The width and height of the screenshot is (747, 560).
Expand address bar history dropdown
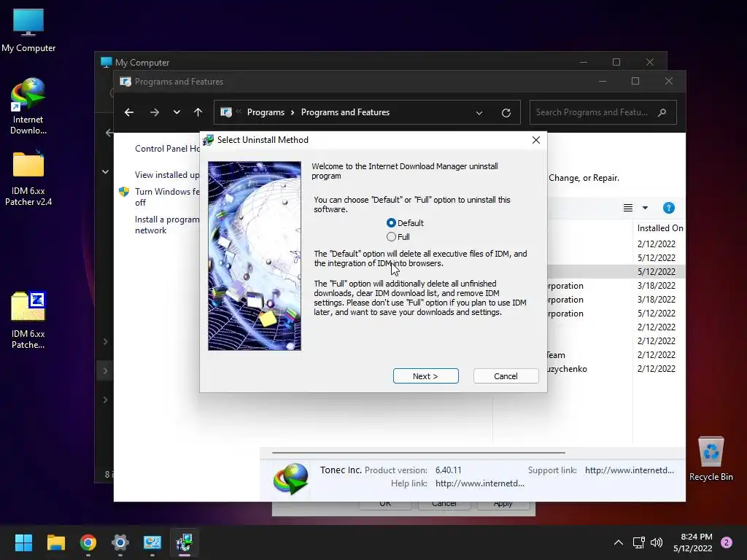(479, 113)
